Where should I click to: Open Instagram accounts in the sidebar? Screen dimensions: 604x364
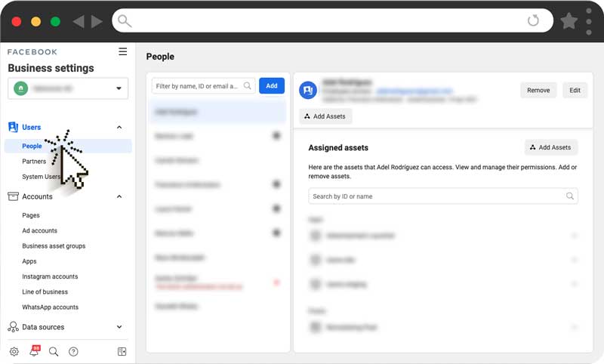pos(50,276)
